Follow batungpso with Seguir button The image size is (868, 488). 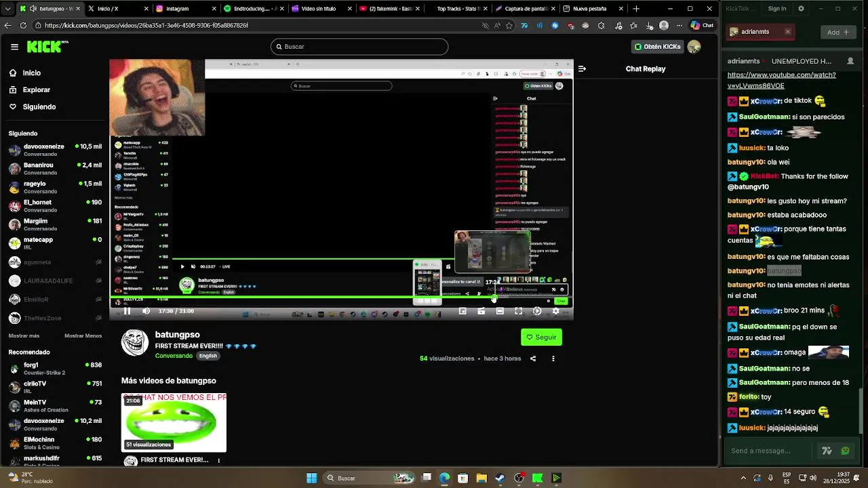541,337
